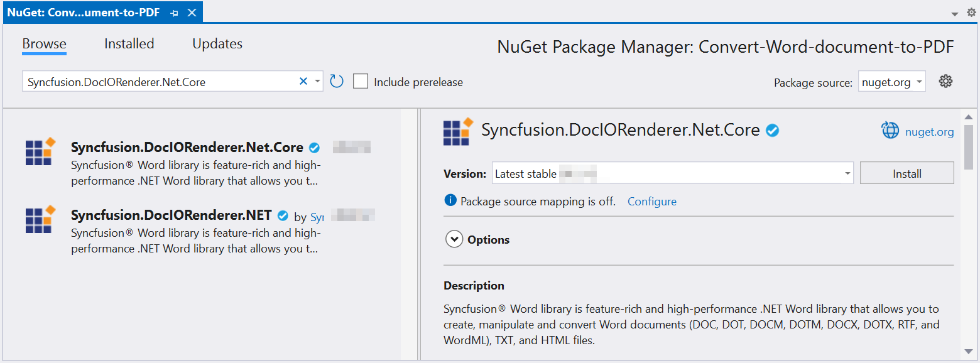This screenshot has height=363, width=980.
Task: Open the Version dropdown list
Action: [x=847, y=174]
